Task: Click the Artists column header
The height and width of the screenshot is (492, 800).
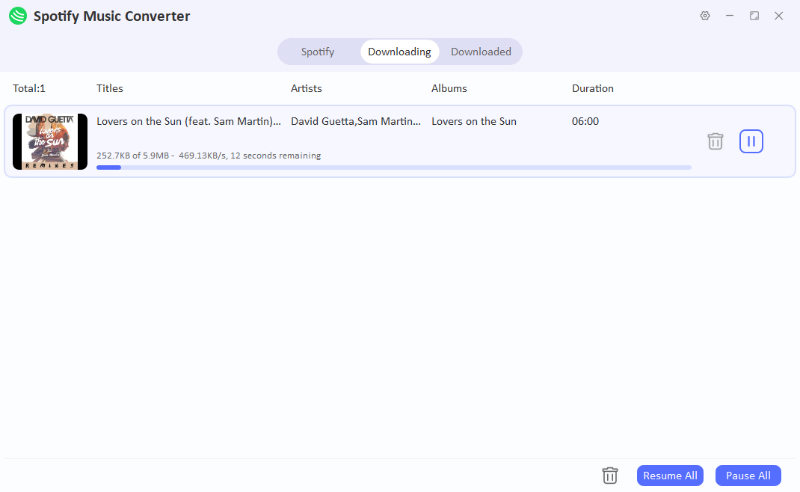Action: point(306,88)
